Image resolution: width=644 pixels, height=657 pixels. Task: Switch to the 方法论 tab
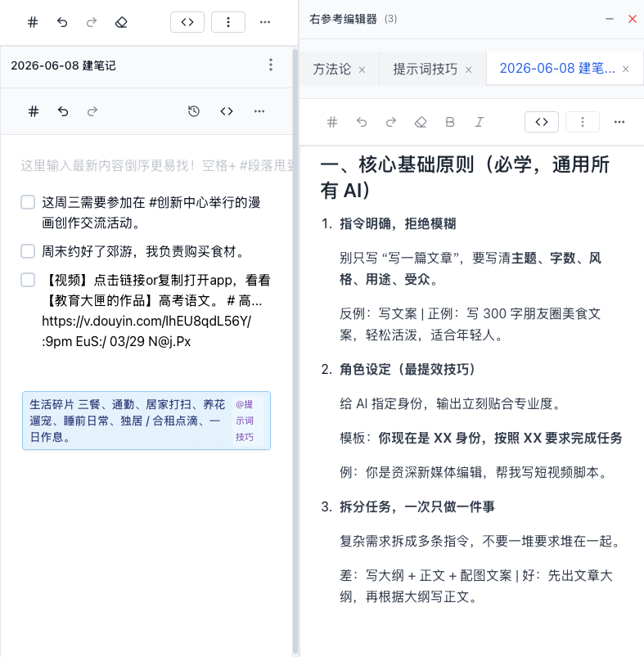point(332,69)
